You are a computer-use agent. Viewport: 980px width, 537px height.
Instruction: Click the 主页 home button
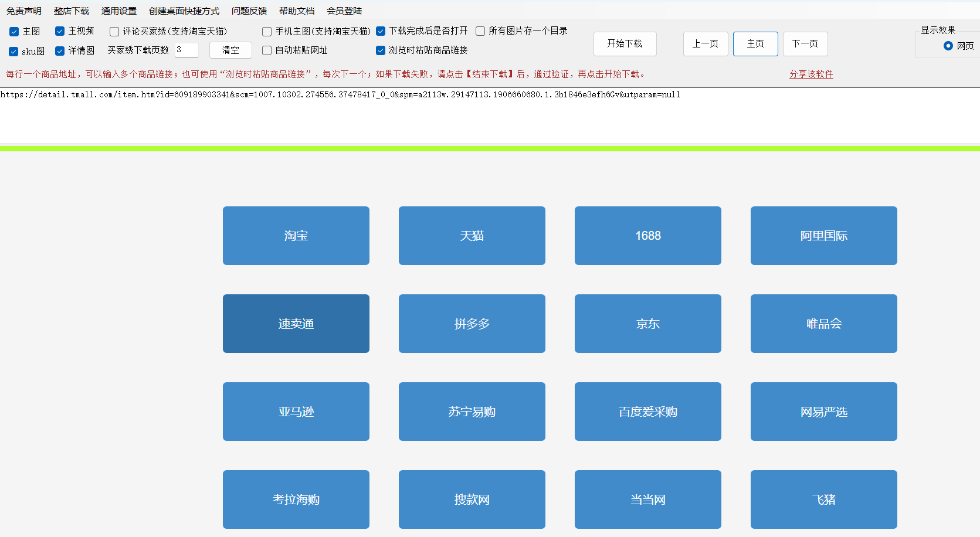coord(755,44)
